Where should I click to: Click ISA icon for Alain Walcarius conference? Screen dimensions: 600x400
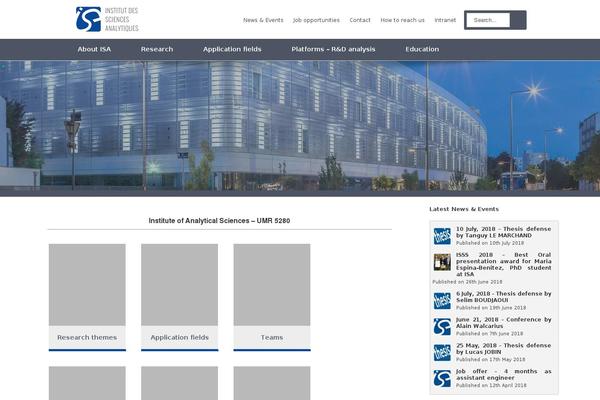pyautogui.click(x=442, y=327)
